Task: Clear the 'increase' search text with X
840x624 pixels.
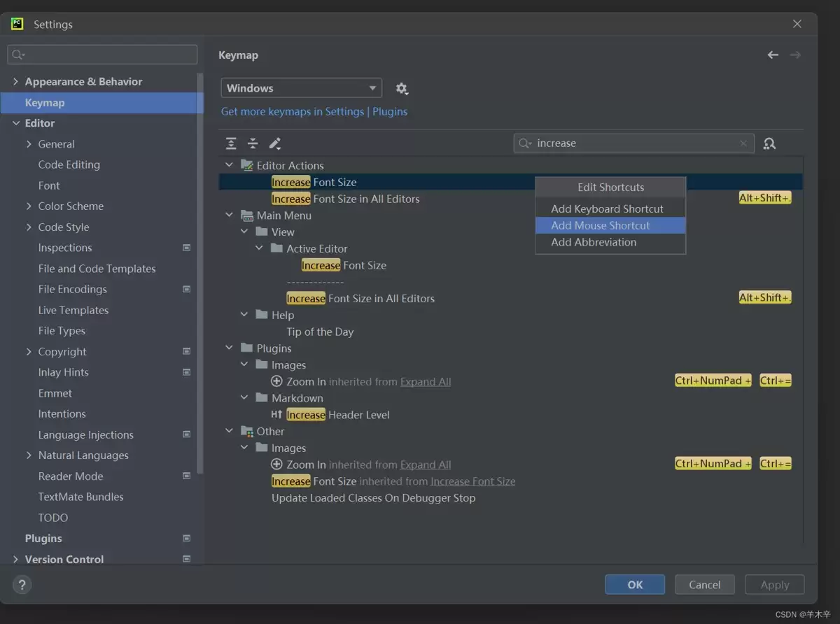Action: [x=743, y=143]
